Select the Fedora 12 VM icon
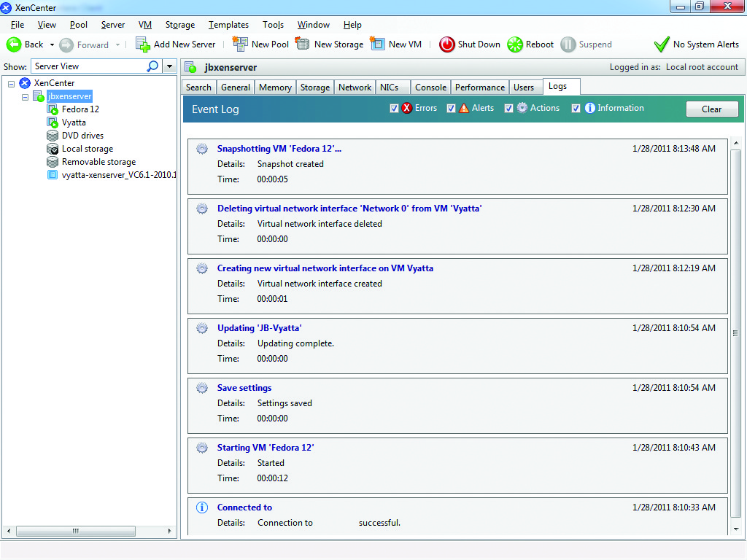747x560 pixels. tap(53, 109)
